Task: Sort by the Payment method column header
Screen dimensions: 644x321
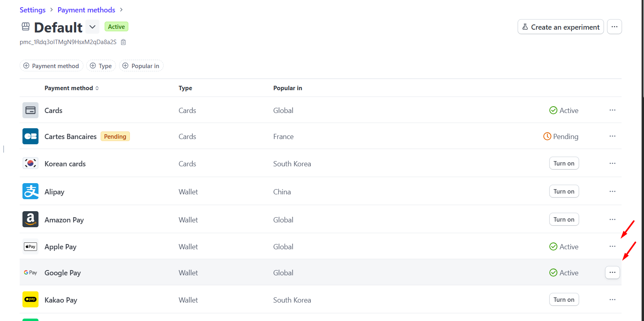Action: [x=71, y=88]
